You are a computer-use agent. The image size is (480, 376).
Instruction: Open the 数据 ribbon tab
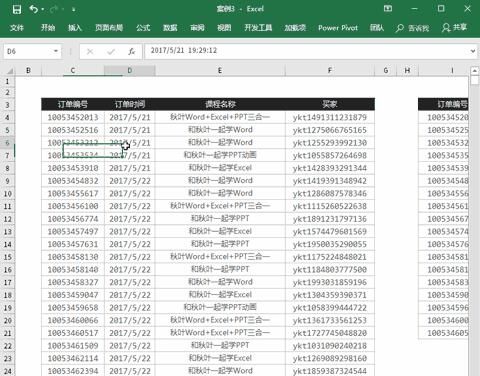(170, 28)
